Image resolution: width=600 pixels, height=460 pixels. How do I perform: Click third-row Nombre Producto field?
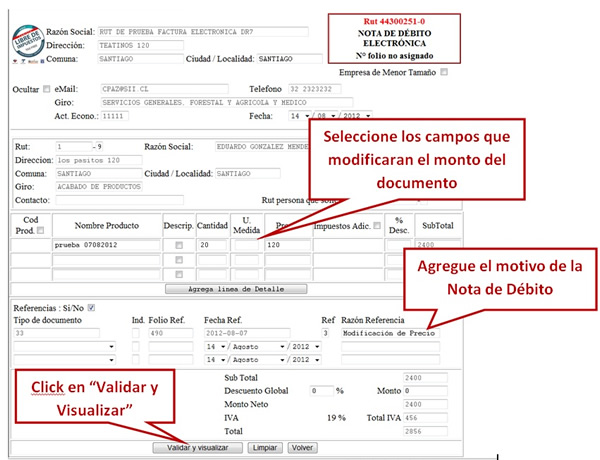click(106, 274)
